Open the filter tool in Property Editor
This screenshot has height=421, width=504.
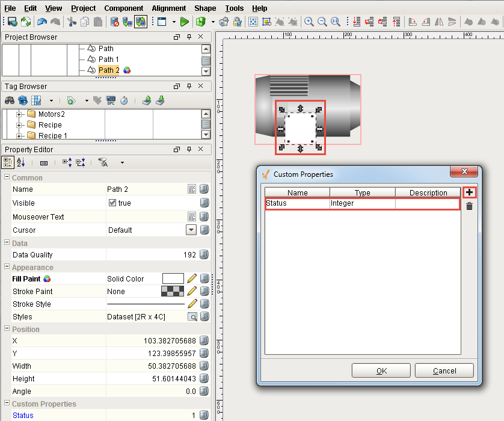click(103, 162)
